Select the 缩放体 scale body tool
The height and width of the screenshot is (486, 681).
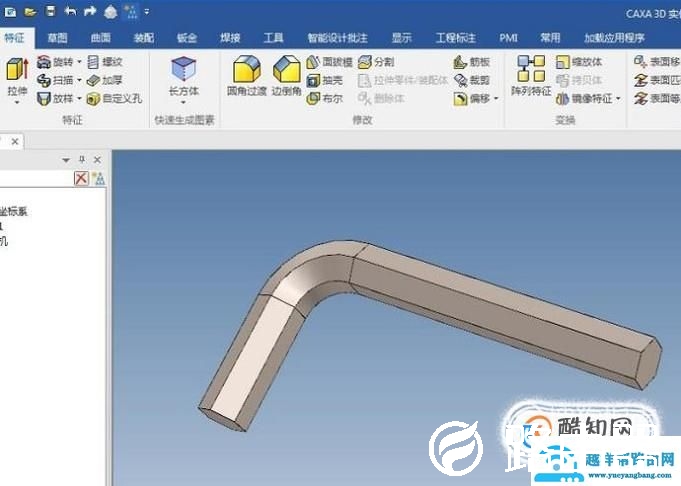pos(579,62)
